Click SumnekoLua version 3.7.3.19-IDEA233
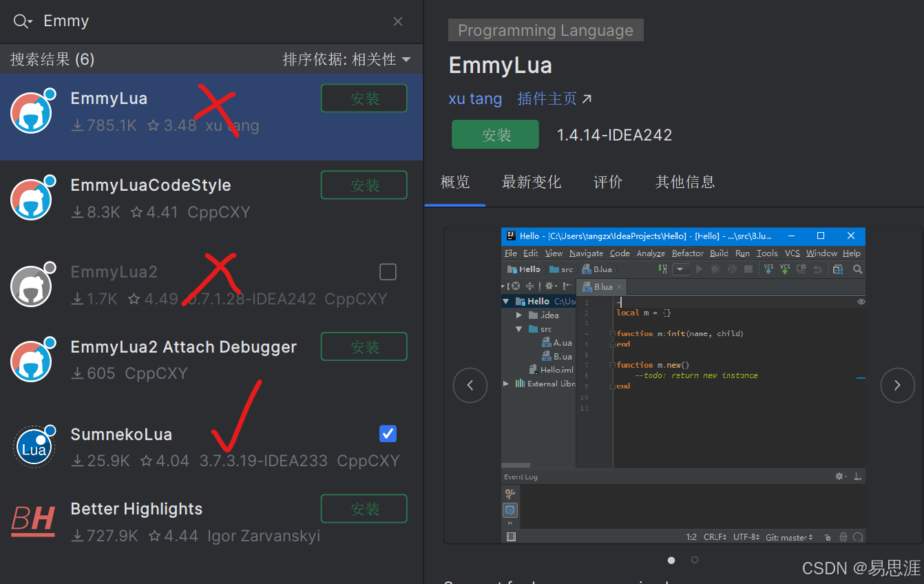Screen dimensions: 924x584 [x=264, y=461]
